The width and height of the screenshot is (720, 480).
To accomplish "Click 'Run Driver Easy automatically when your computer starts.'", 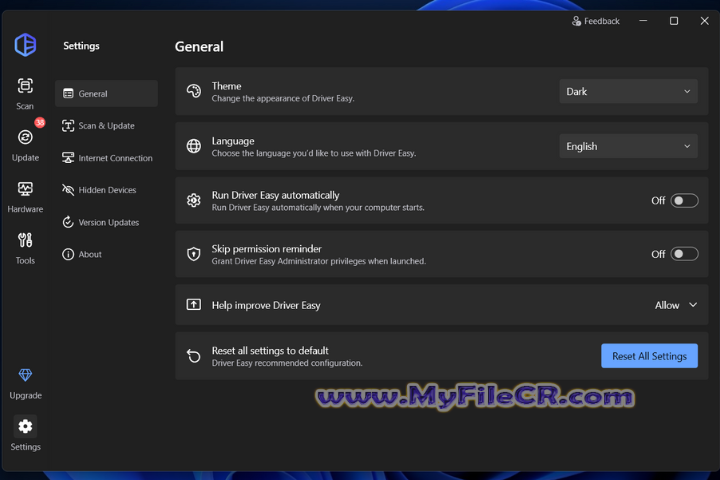I will pos(318,208).
